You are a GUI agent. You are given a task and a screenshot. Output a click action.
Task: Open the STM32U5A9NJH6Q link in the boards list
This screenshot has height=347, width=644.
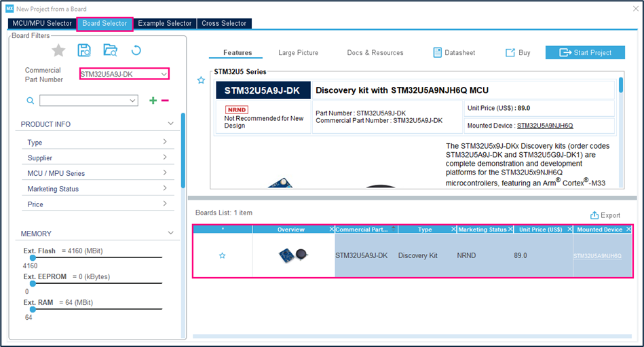pos(597,256)
